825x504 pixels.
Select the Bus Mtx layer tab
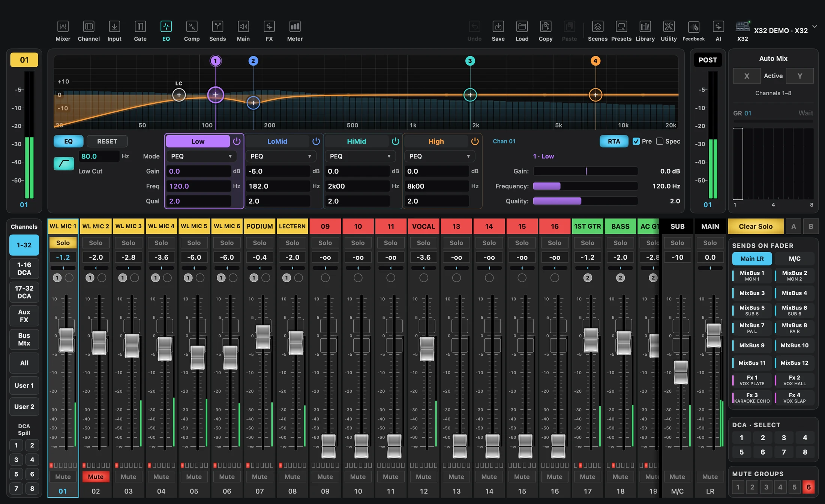(24, 339)
